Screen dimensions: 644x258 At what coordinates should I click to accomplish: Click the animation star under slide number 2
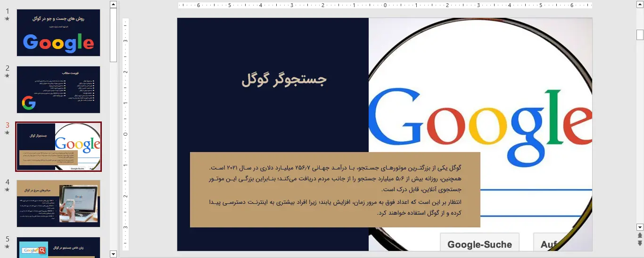7,76
